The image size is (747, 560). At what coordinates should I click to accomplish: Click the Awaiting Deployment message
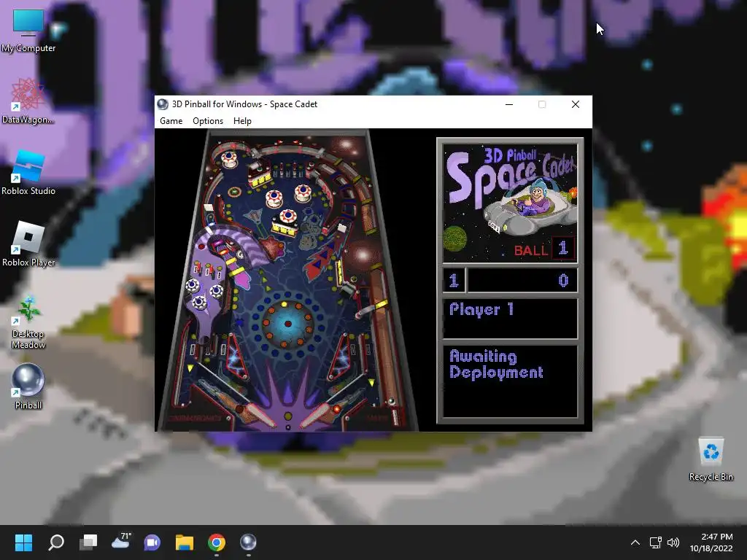pyautogui.click(x=496, y=365)
